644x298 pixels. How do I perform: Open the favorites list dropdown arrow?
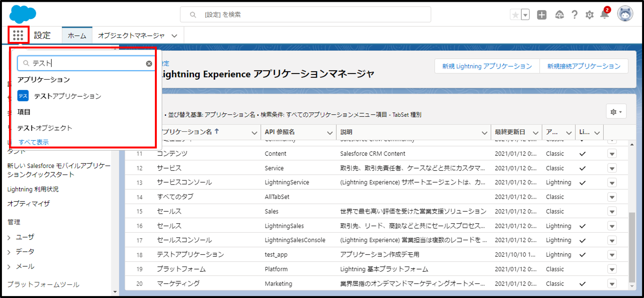click(526, 15)
